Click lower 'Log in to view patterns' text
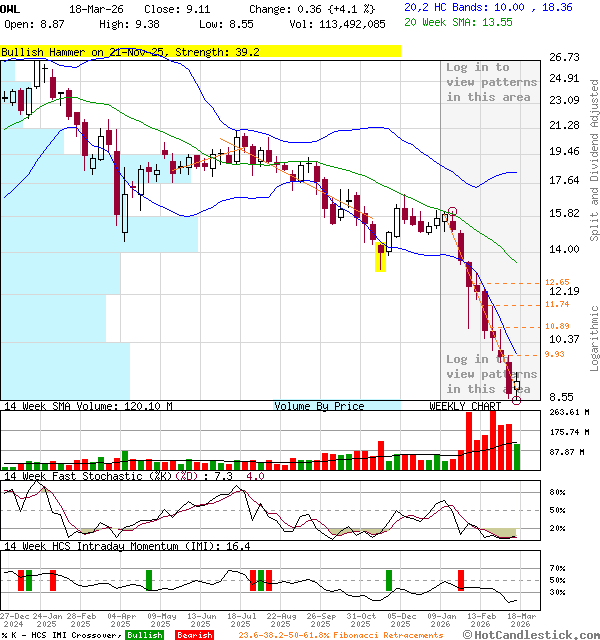Image resolution: width=600 pixels, height=640 pixels. click(x=491, y=373)
